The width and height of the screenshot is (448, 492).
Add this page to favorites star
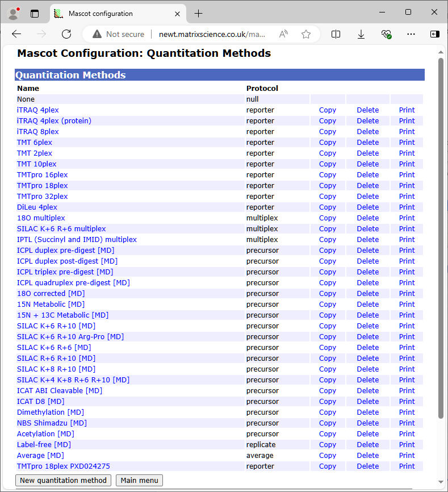click(306, 34)
